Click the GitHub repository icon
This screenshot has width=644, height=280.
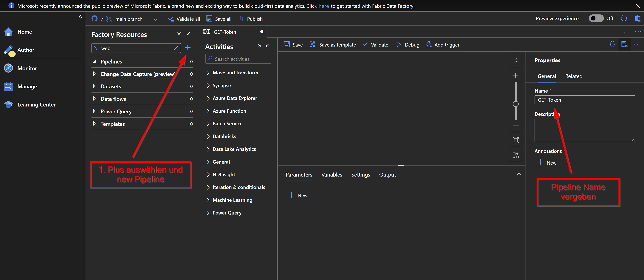[95, 18]
